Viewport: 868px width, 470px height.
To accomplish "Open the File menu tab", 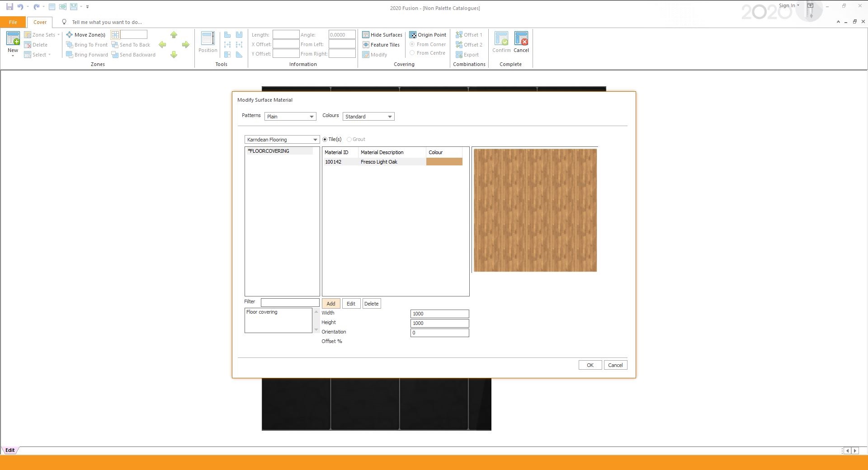I will point(13,22).
